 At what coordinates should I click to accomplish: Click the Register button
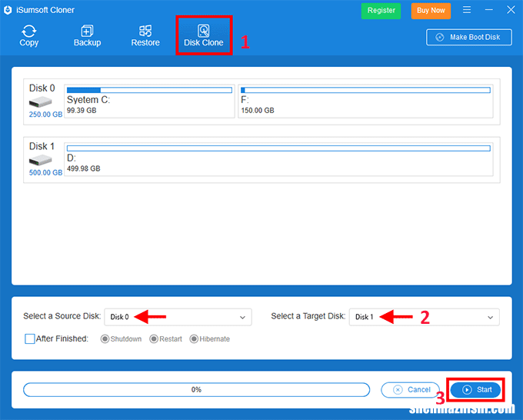click(381, 11)
